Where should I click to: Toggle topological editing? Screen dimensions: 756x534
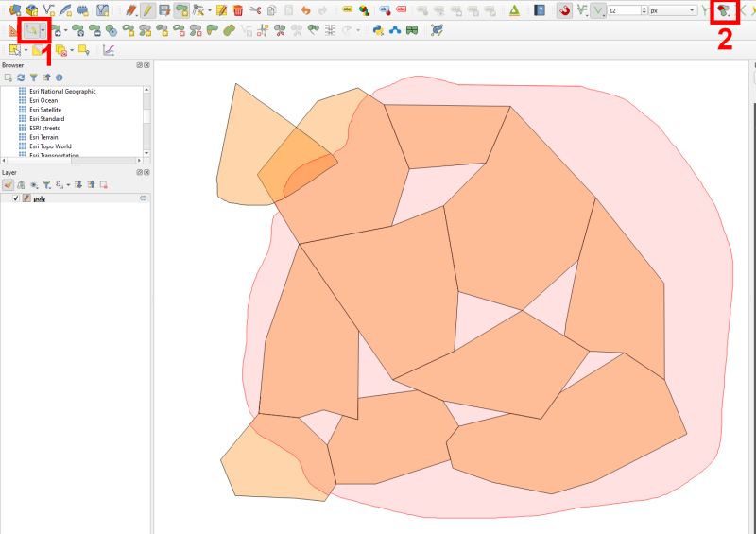(704, 10)
